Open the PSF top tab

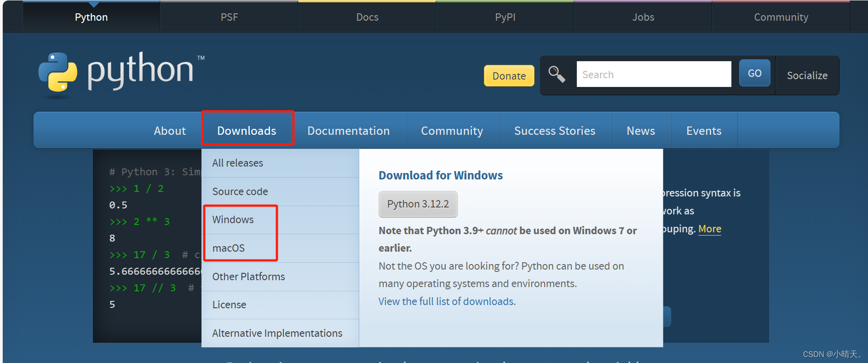[229, 17]
